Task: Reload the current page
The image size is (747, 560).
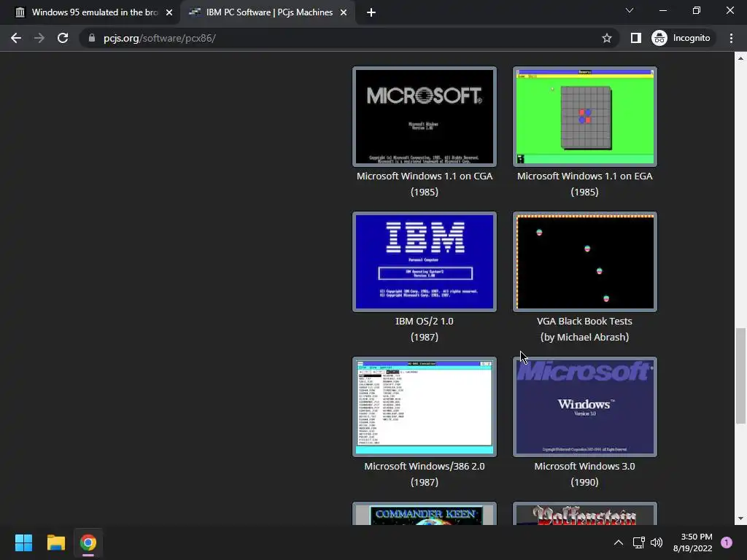Action: pos(63,38)
